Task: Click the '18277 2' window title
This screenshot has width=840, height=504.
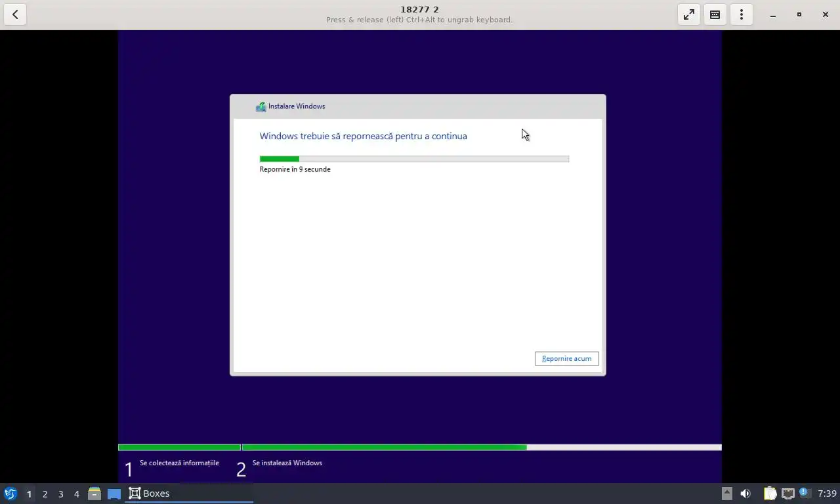Action: pyautogui.click(x=419, y=9)
